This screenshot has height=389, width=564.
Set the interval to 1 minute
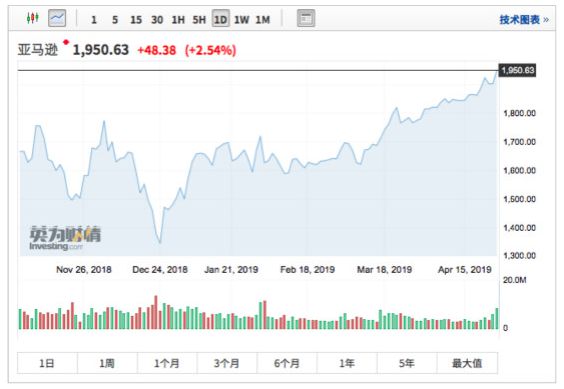tap(94, 20)
